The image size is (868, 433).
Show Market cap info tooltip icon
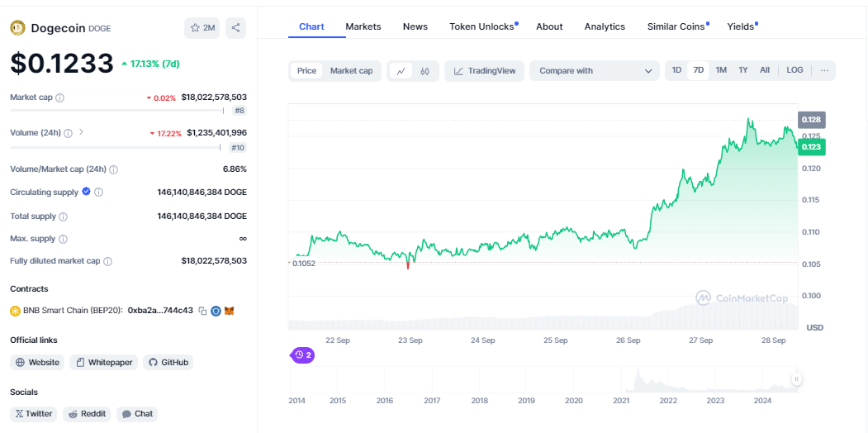pyautogui.click(x=59, y=98)
